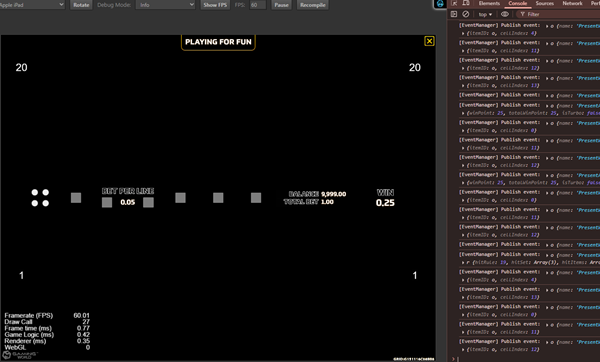The width and height of the screenshot is (600, 362).
Task: Show the console sidebar panel icon
Action: click(454, 14)
